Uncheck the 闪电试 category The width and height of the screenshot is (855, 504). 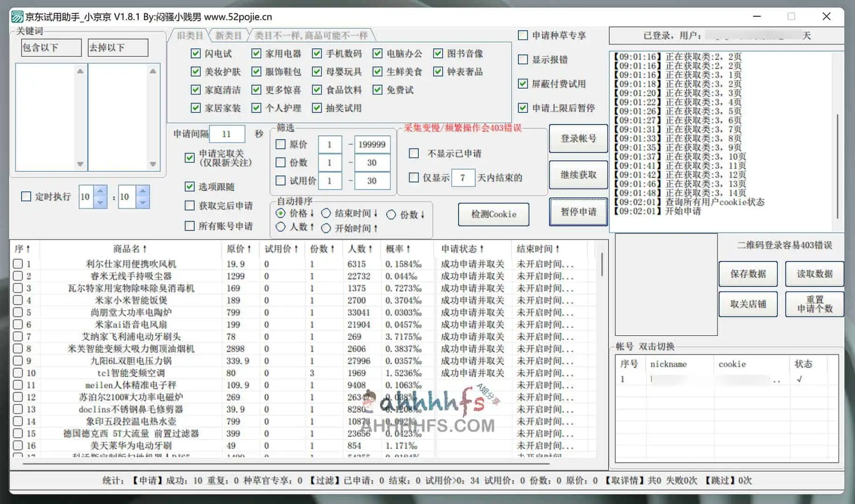[x=195, y=53]
